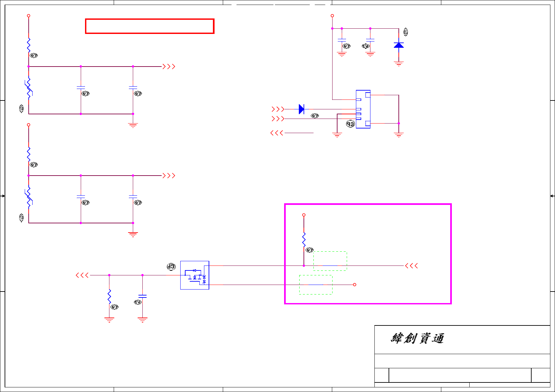The height and width of the screenshot is (392, 555).
Task: Select the resistor in the upper-left divider circuit
Action: click(x=29, y=45)
